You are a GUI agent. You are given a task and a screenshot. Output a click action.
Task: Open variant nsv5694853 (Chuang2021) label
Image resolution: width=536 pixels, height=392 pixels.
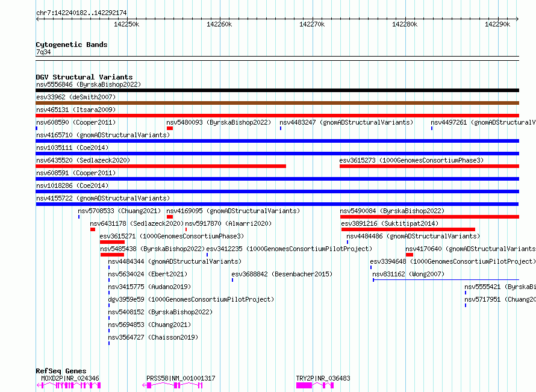tap(149, 325)
